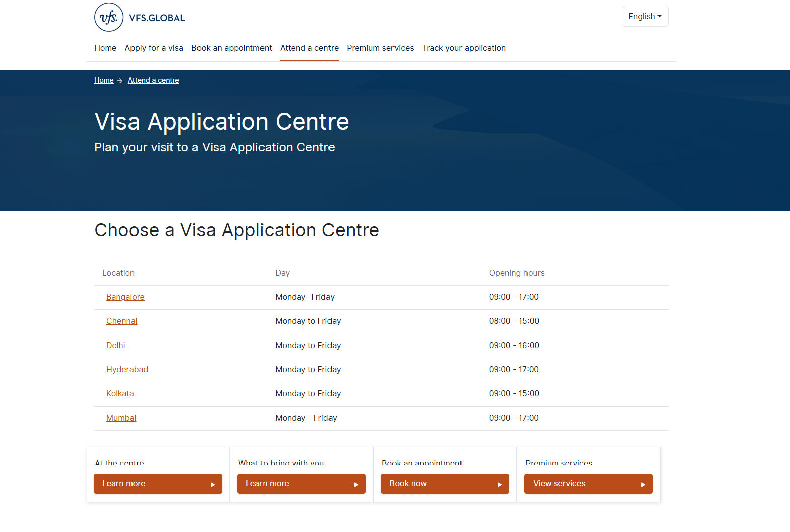
Task: Click the Opening hours column header
Action: pyautogui.click(x=517, y=273)
